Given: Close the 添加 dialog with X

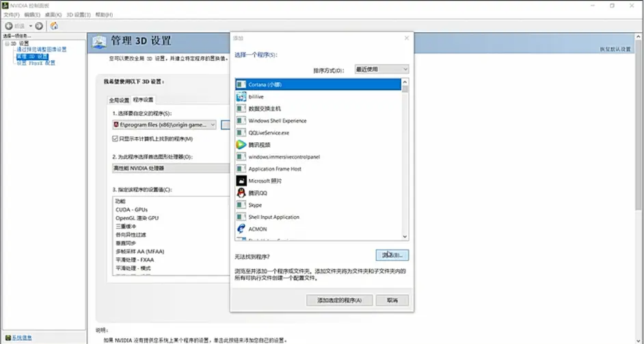Looking at the screenshot, I should (x=407, y=38).
